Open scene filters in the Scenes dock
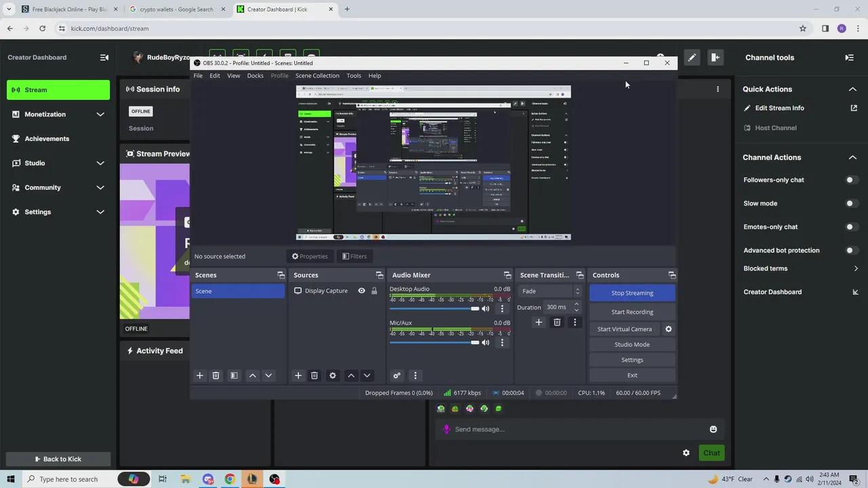Viewport: 868px width, 488px height. coord(234,375)
